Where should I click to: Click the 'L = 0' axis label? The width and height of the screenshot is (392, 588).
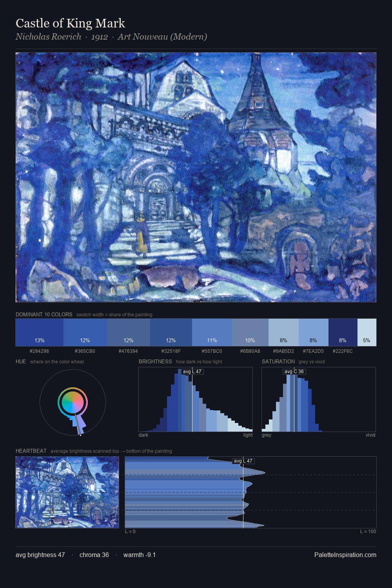130,532
